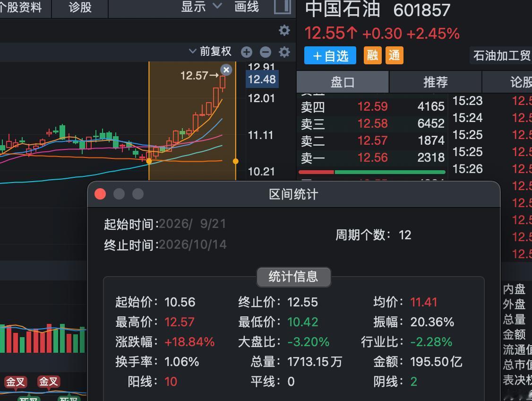The image size is (532, 401).
Task: Click the 最低价 value 10.42
Action: point(303,322)
